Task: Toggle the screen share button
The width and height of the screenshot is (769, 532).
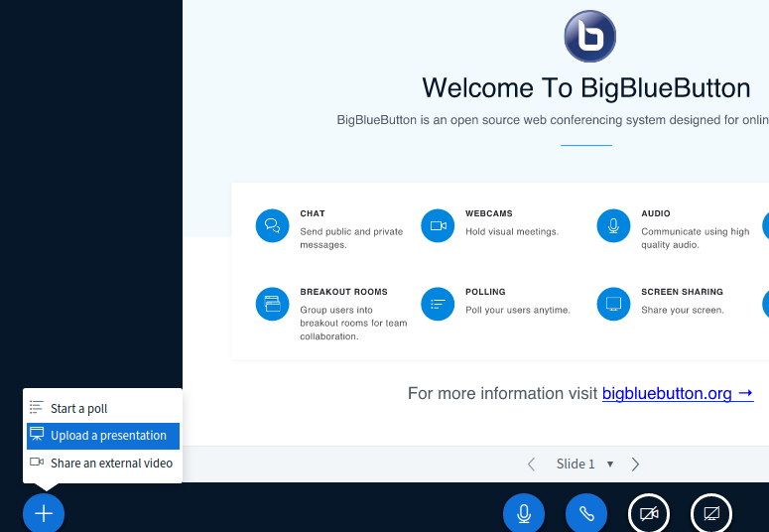Action: point(711,513)
